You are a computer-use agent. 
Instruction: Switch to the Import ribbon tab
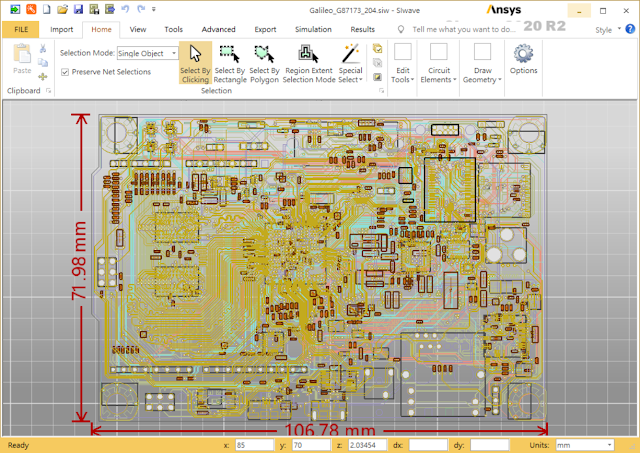(x=62, y=29)
